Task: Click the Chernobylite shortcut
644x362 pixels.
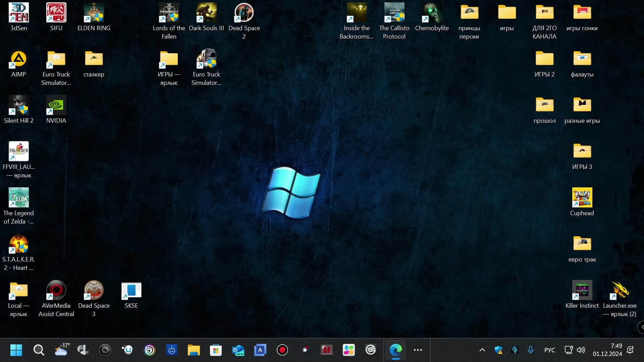Action: pos(432,17)
